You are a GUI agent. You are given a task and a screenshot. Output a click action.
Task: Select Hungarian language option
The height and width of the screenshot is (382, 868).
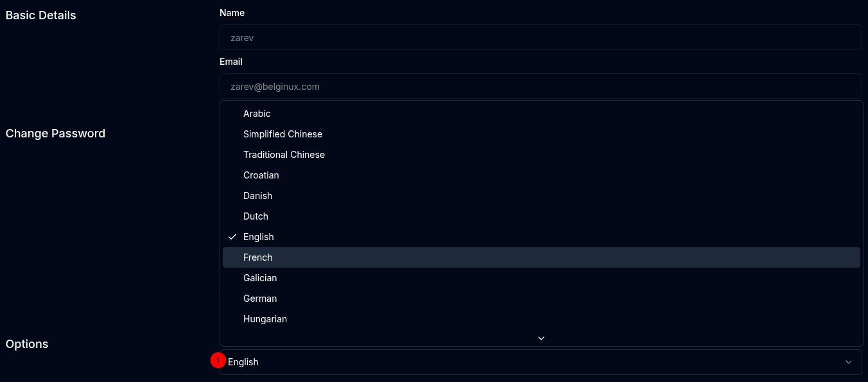[541, 319]
